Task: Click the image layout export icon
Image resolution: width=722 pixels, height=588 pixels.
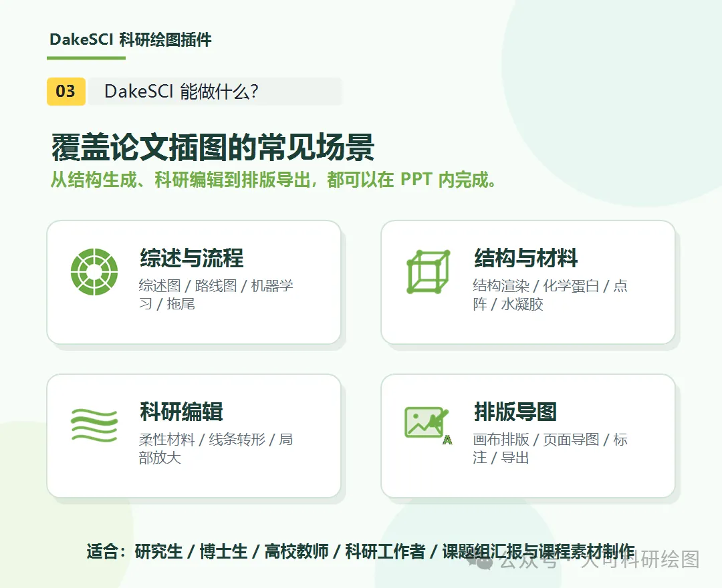Action: click(428, 426)
